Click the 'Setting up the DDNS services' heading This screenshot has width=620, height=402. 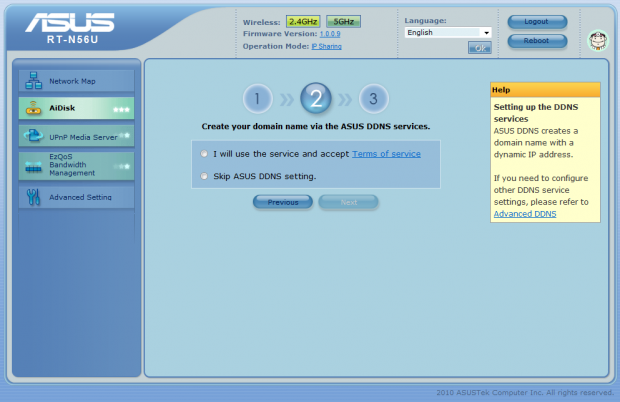536,113
